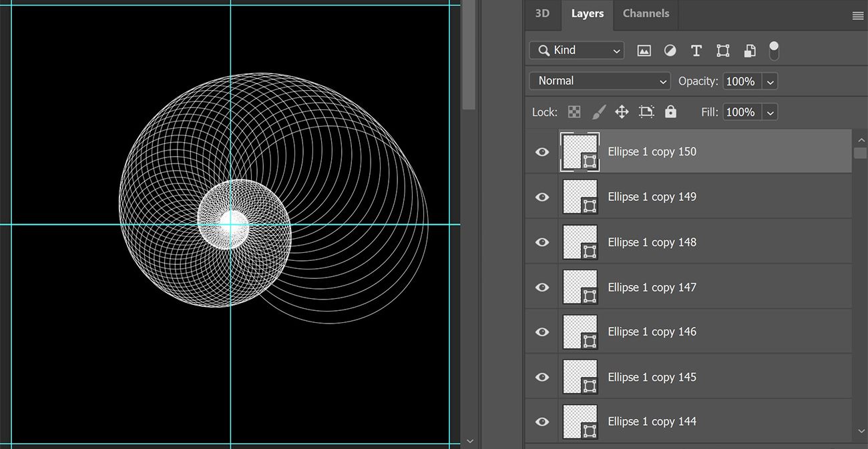The height and width of the screenshot is (449, 868).
Task: Lock all attributes of the selected layer
Action: tap(670, 111)
